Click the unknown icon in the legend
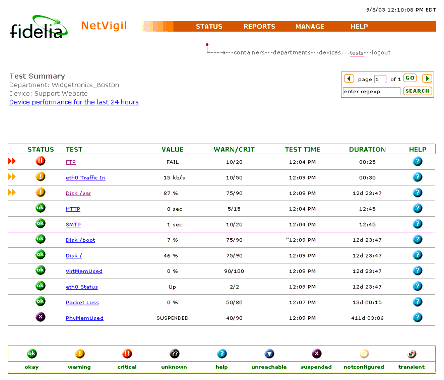Image resolution: width=444 pixels, height=380 pixels. [174, 354]
